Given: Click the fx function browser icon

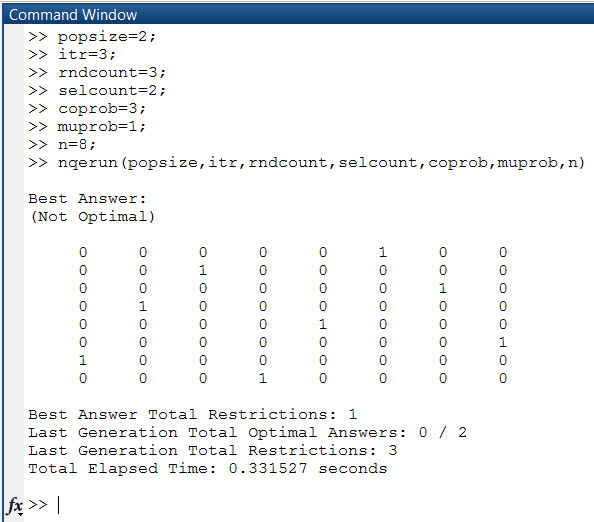Looking at the screenshot, I should click(14, 505).
